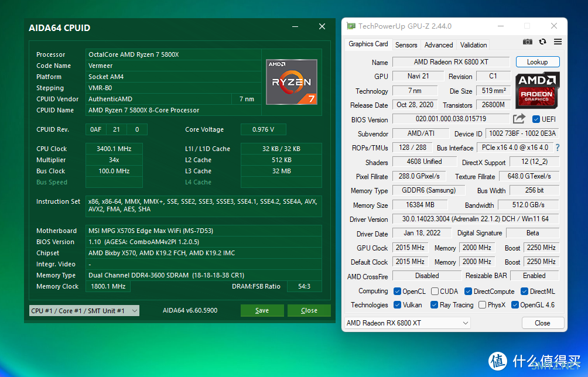Toggle the Ray Tracing checkbox
Screen dimensions: 588x377
[x=434, y=304]
